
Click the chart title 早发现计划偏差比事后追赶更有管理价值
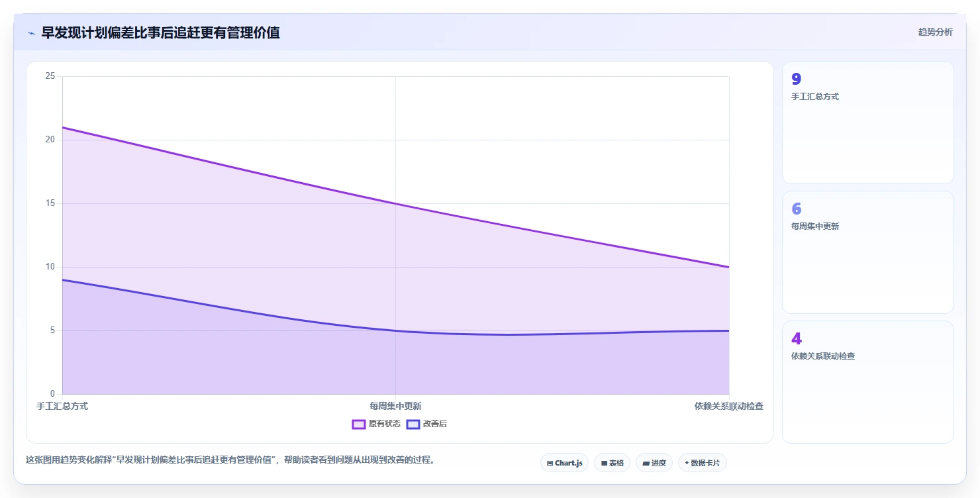pyautogui.click(x=160, y=32)
